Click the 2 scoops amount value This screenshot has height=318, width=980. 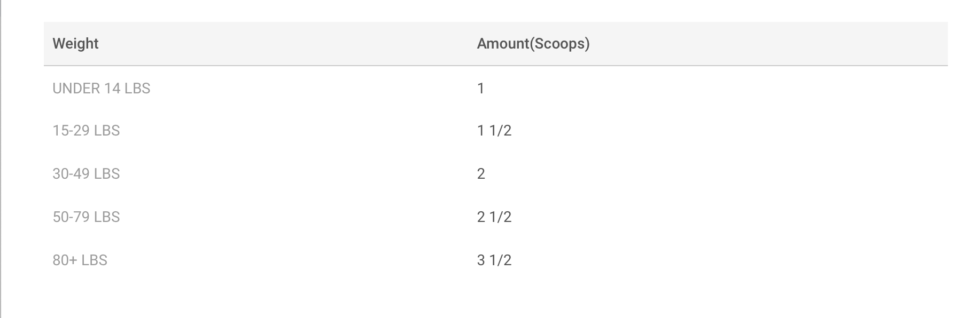tap(481, 174)
